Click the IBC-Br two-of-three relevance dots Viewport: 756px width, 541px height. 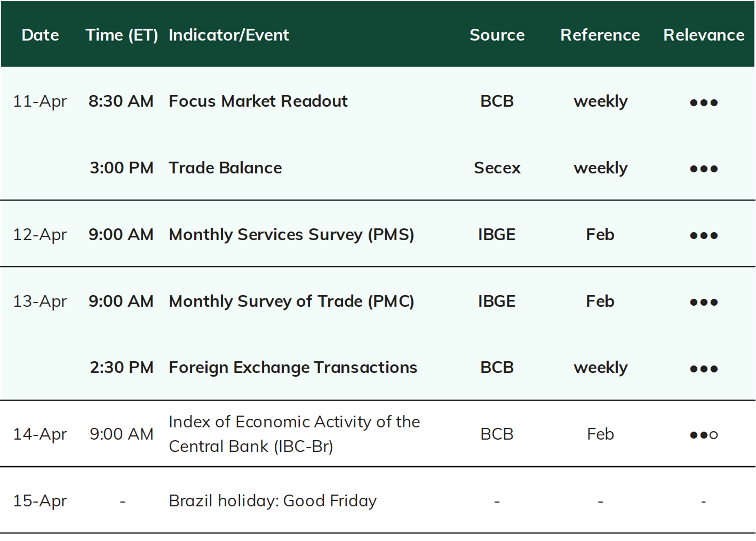tap(704, 435)
